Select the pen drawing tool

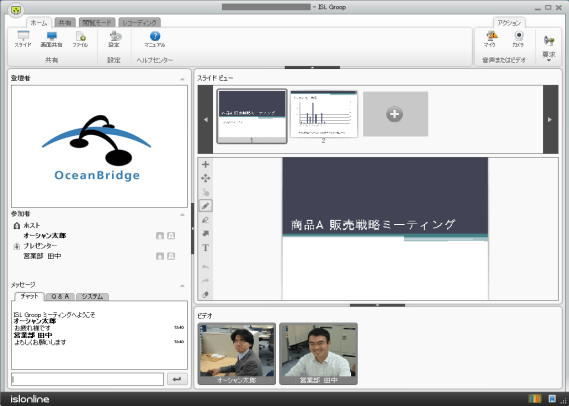205,206
